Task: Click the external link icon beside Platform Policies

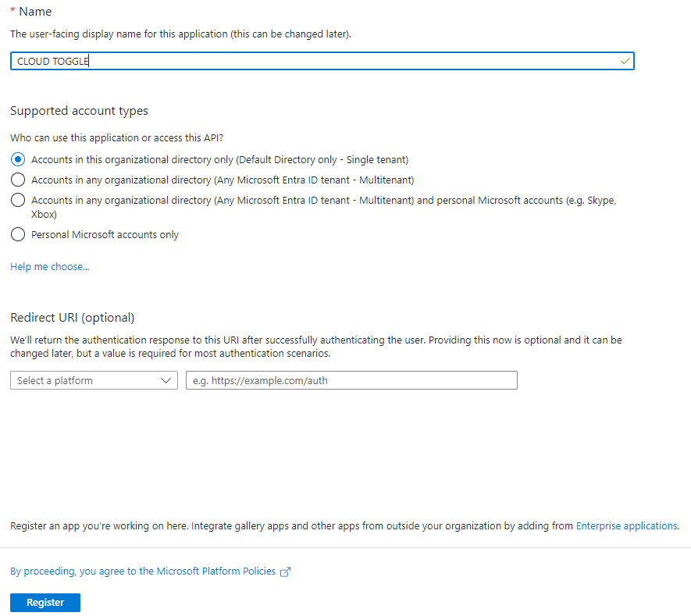Action: pyautogui.click(x=286, y=571)
